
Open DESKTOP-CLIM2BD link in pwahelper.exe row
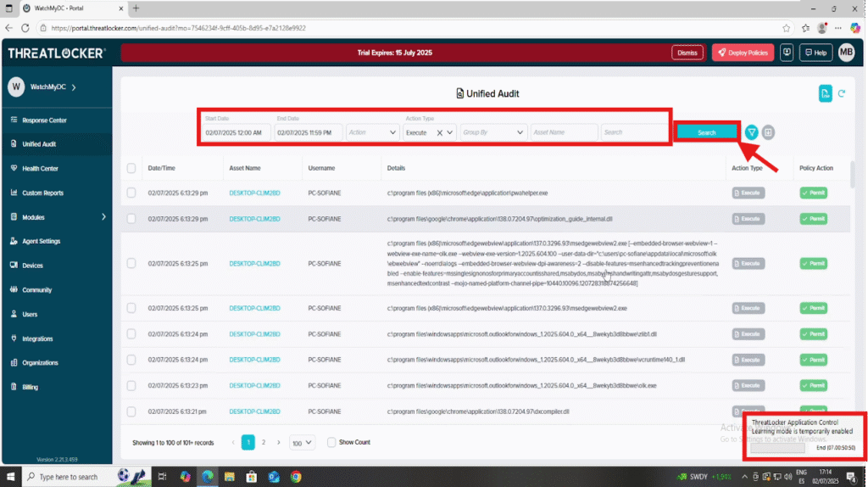(x=254, y=193)
